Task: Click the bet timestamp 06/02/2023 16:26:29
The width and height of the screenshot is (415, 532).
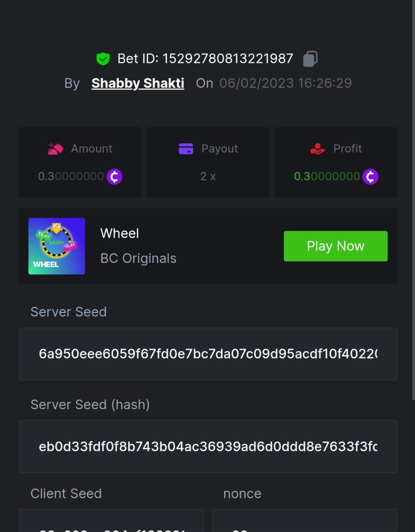Action: tap(285, 83)
